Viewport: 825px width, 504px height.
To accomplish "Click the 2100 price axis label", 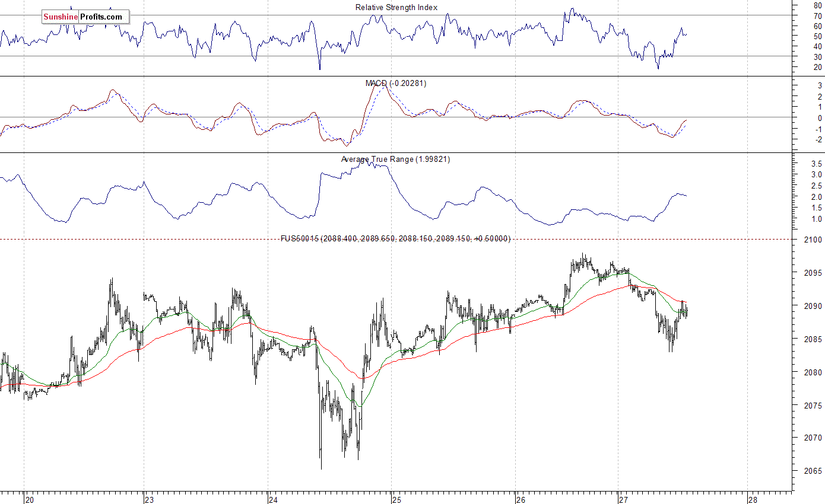I will click(813, 240).
